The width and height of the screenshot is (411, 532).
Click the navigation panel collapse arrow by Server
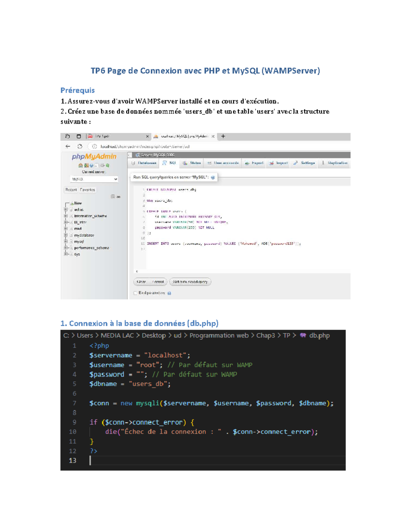pos(130,155)
